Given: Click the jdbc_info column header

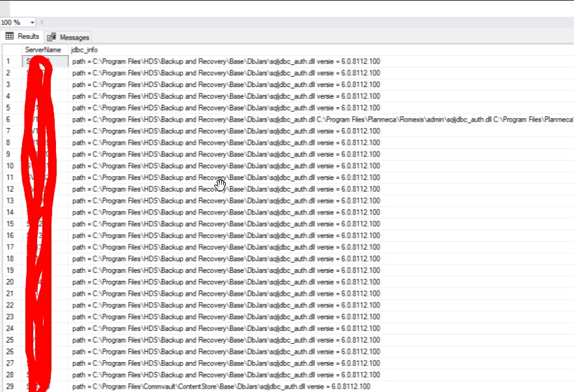Looking at the screenshot, I should (85, 49).
